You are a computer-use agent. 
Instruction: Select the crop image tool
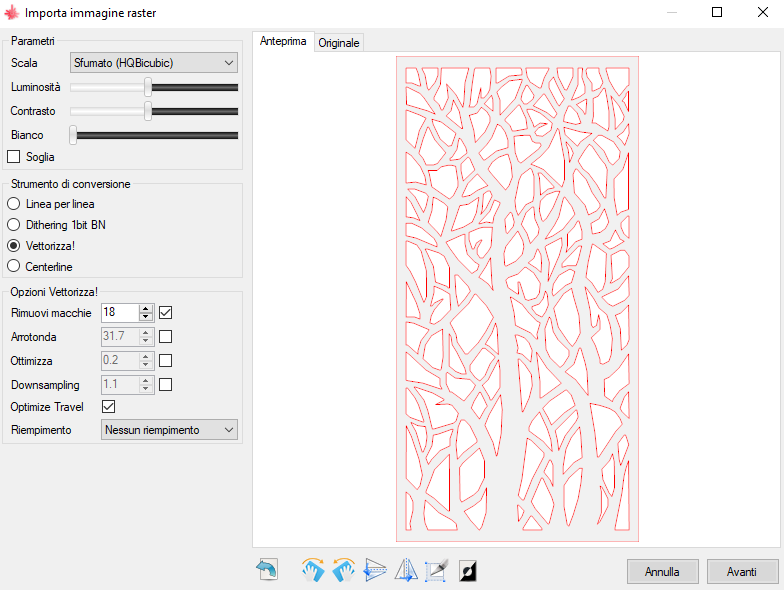(x=435, y=570)
